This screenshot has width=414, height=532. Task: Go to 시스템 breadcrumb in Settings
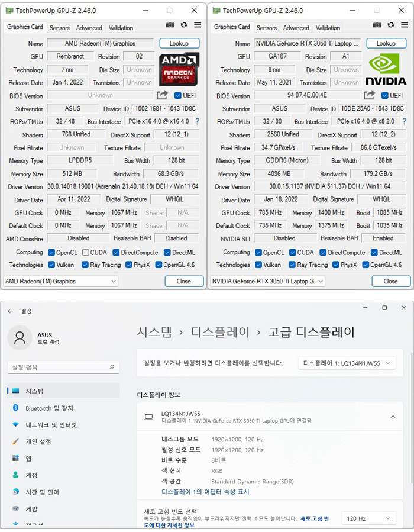[x=154, y=332]
